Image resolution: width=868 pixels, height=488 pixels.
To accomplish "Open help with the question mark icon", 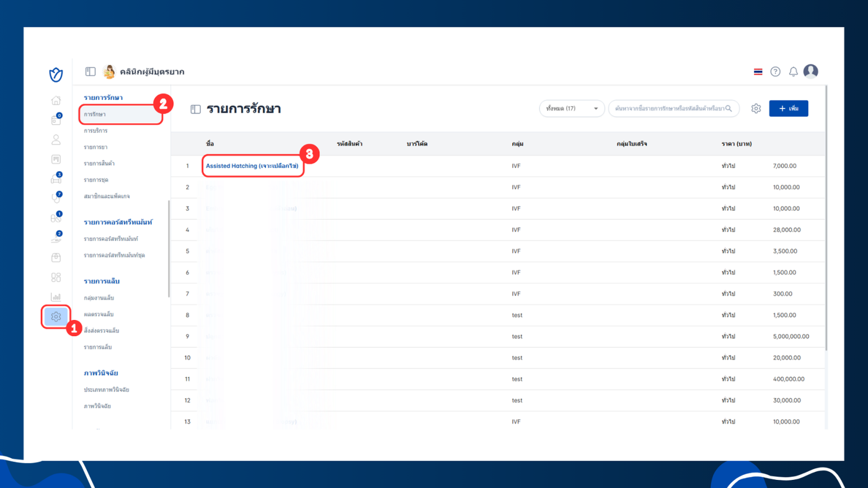I will click(775, 72).
